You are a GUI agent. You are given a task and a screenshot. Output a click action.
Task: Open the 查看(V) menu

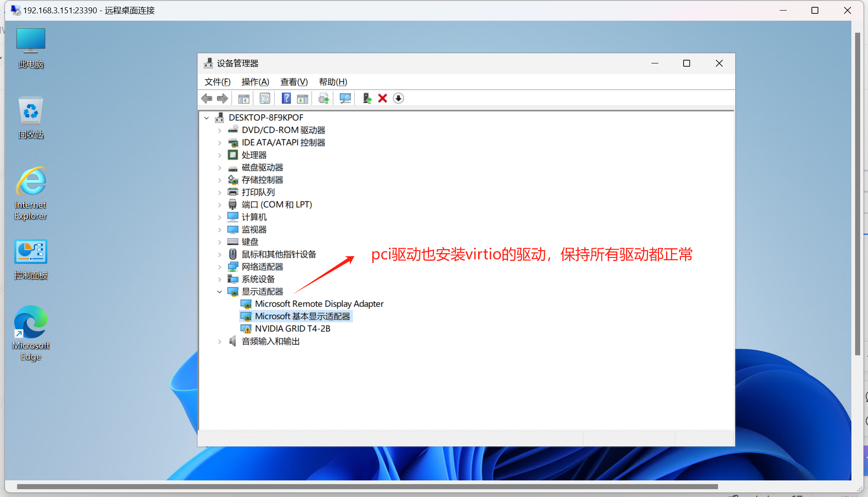294,82
